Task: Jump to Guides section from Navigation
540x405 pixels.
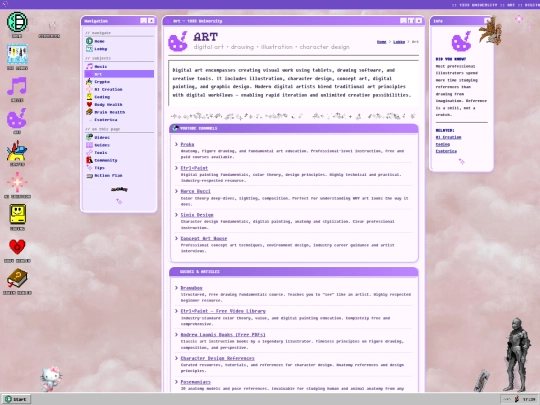Action: click(102, 145)
